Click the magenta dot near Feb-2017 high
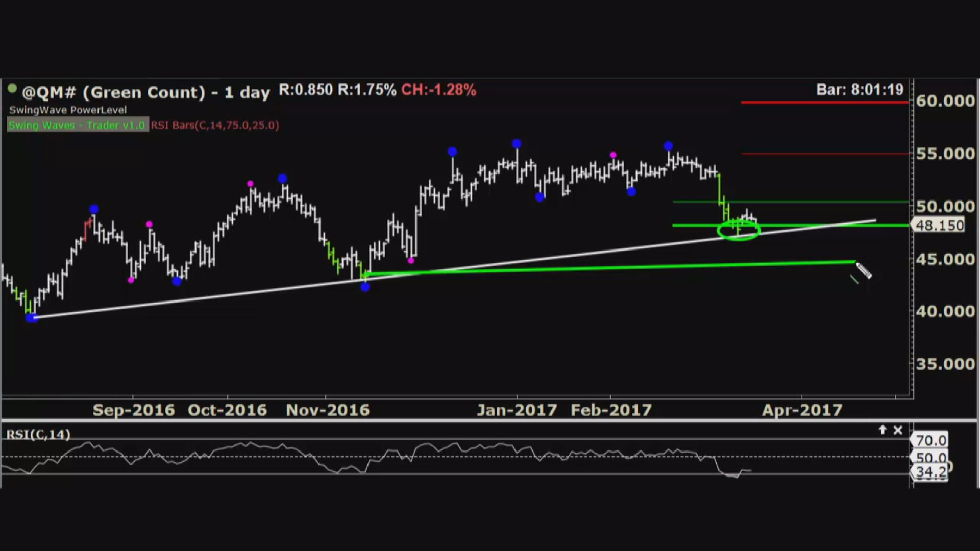980x551 pixels. tap(613, 155)
